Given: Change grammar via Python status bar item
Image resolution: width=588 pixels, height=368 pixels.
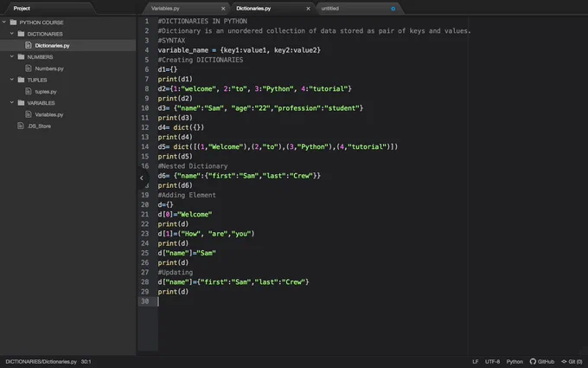Looking at the screenshot, I should coord(514,362).
